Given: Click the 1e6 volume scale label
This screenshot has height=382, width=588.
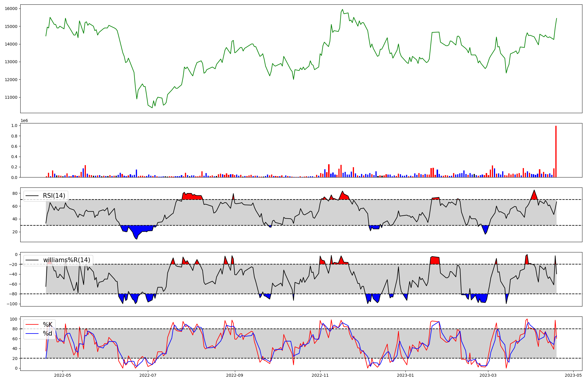Looking at the screenshot, I should click(x=24, y=120).
